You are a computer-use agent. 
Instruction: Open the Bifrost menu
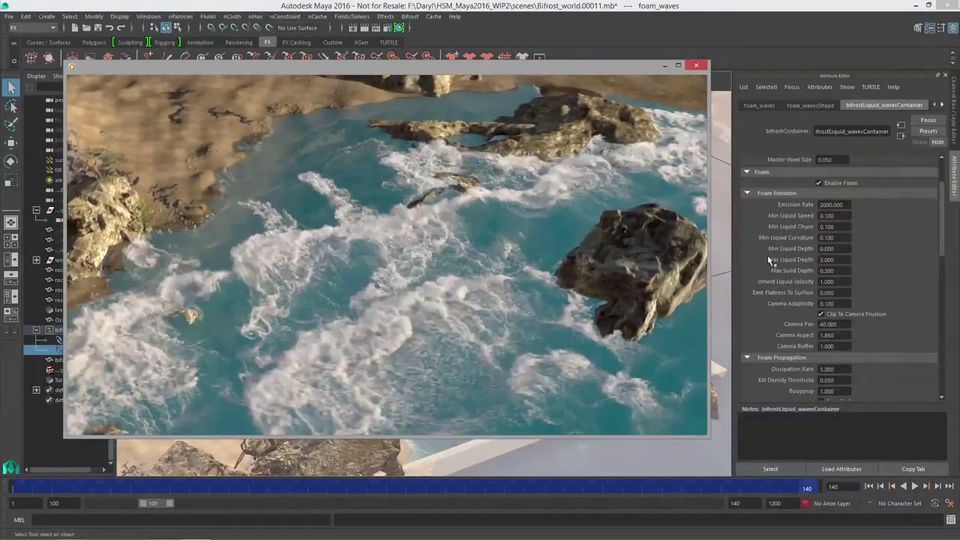410,17
